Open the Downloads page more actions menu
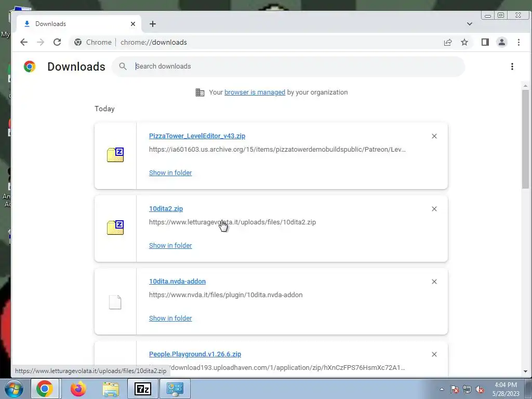532x399 pixels. point(512,66)
